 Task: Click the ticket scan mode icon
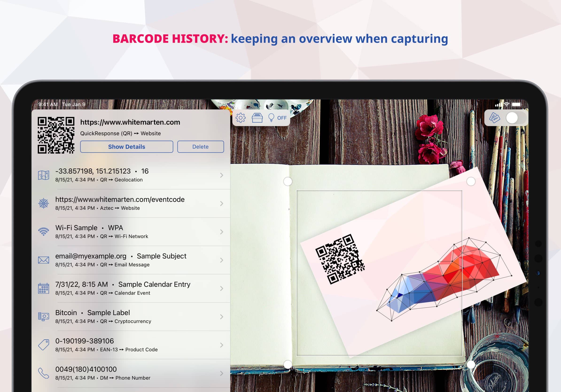click(x=495, y=118)
